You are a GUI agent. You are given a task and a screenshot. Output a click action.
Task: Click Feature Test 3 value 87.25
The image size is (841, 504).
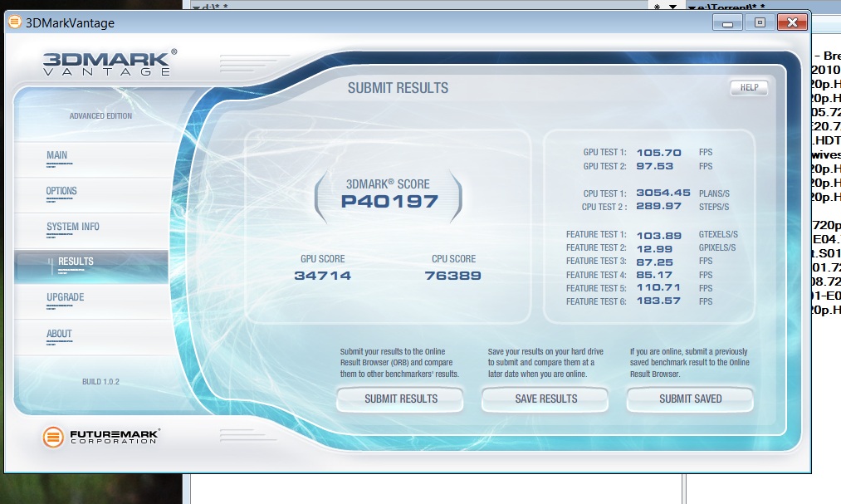point(654,262)
